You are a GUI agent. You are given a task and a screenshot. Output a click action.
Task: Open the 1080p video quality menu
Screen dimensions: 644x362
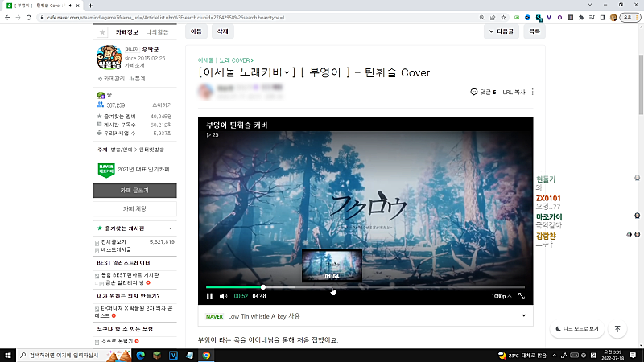click(x=501, y=296)
